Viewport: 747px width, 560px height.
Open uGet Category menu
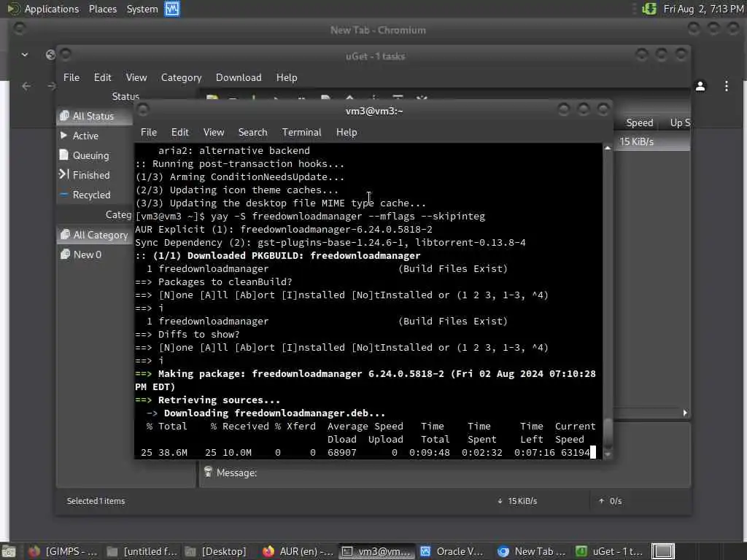click(x=181, y=77)
